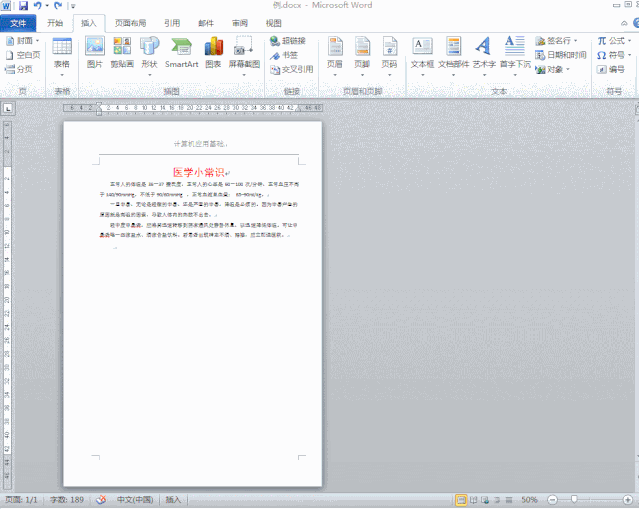Screen dimensions: 639x509
Task: Expand the Equation (公式) dropdown arrow
Action: [630, 41]
